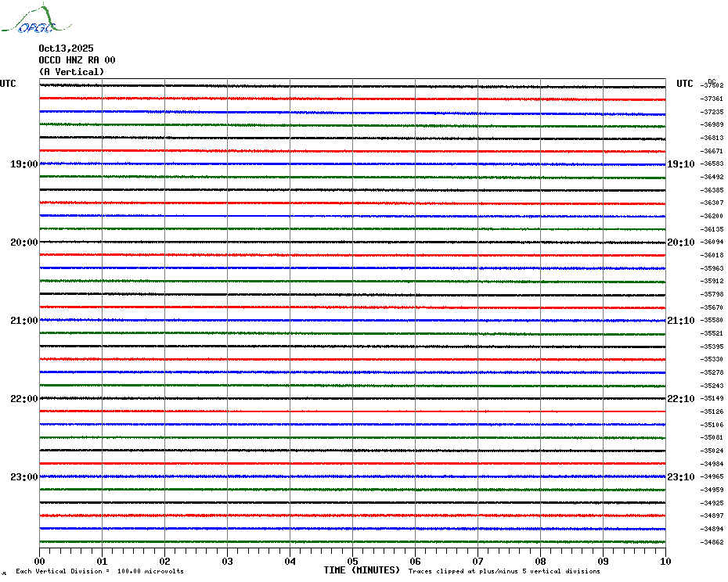Select the 23:00 hour label on left
728x582 pixels.
tap(23, 477)
